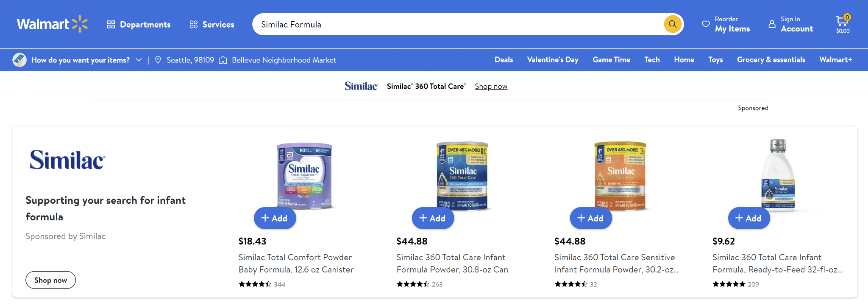868x306 pixels.
Task: Click the Reorder My Items heart icon
Action: 706,24
